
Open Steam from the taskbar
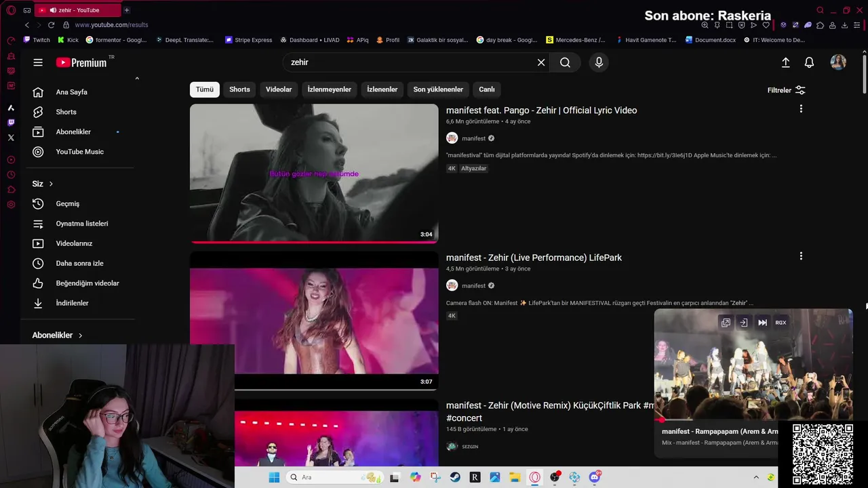click(x=455, y=477)
